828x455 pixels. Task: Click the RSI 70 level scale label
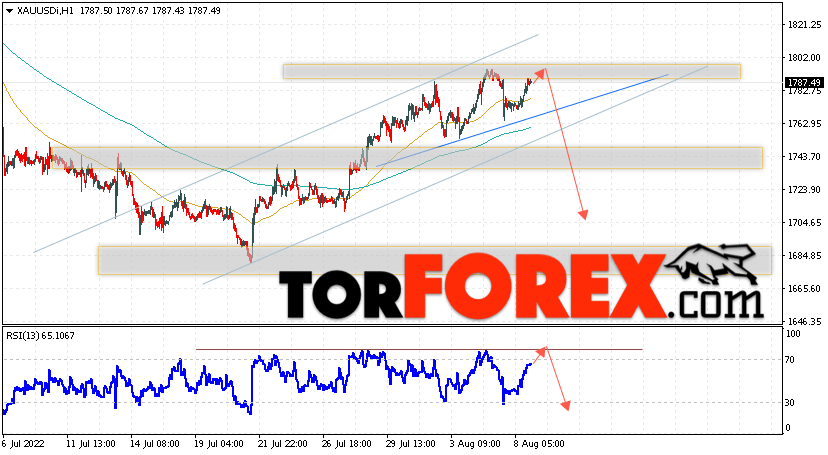tap(789, 360)
